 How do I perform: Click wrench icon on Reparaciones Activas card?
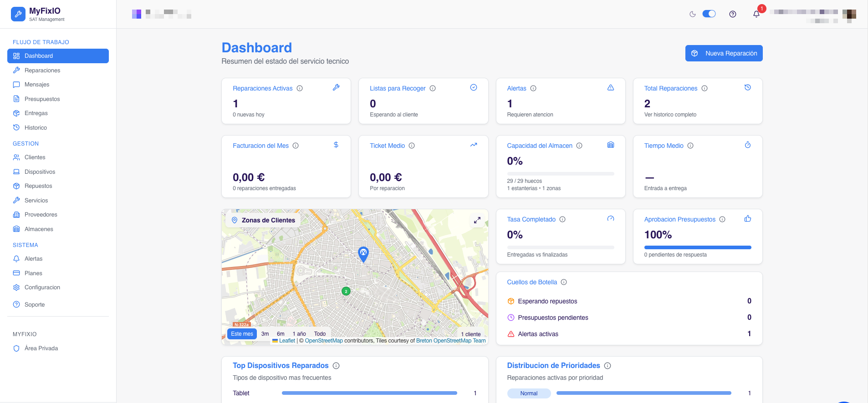[x=336, y=87]
